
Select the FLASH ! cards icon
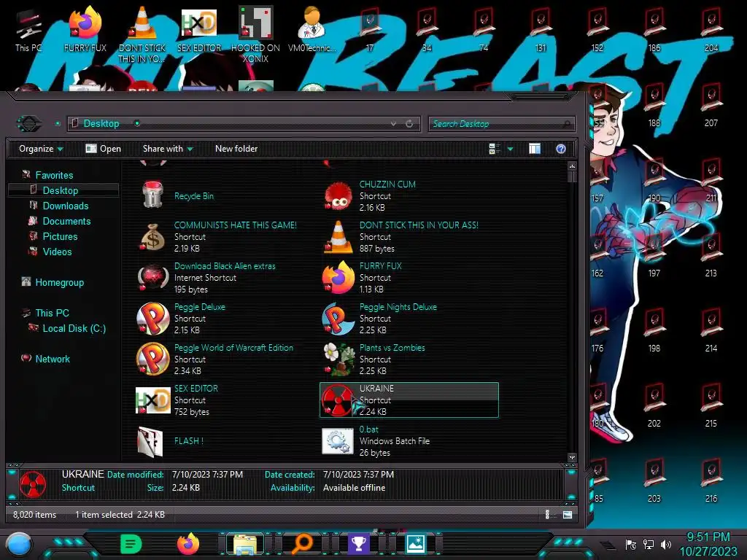[x=150, y=441]
